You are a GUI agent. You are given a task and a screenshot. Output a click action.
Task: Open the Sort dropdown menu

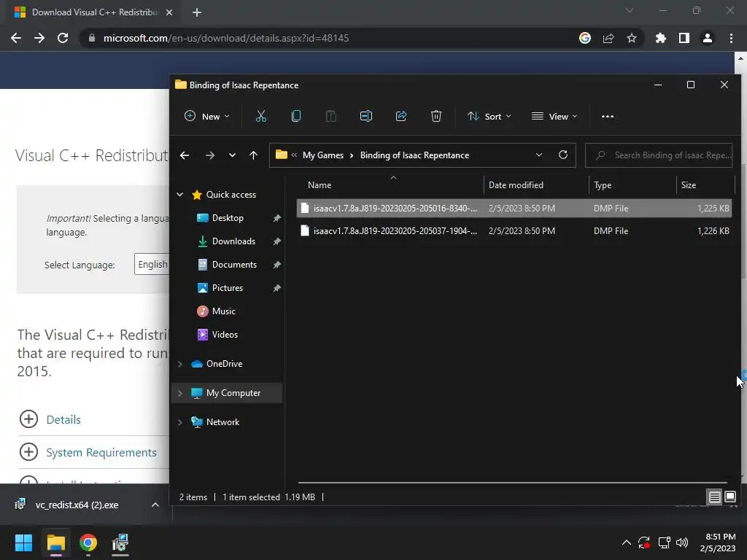pos(489,116)
